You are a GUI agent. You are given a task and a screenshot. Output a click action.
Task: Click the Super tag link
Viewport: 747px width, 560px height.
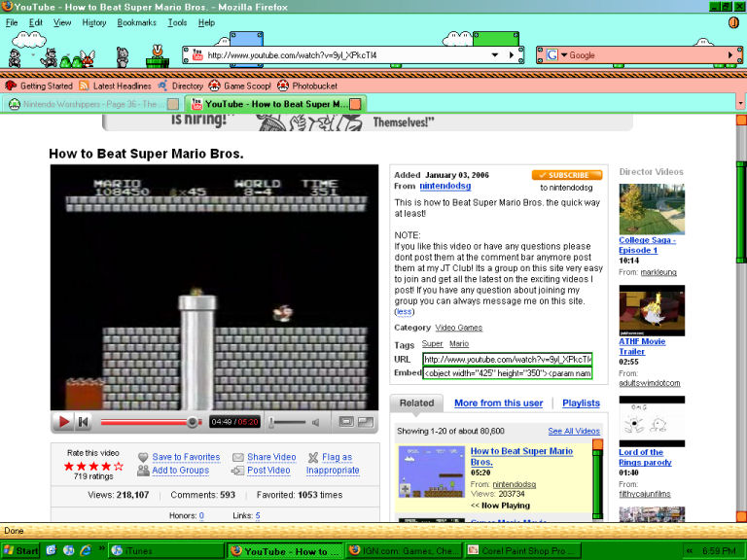[x=432, y=344]
